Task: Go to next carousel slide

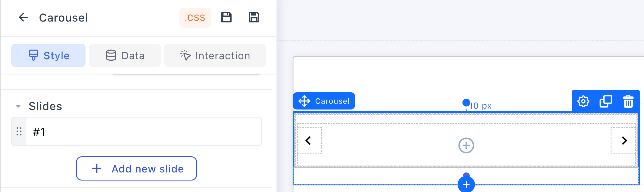Action: tap(624, 141)
